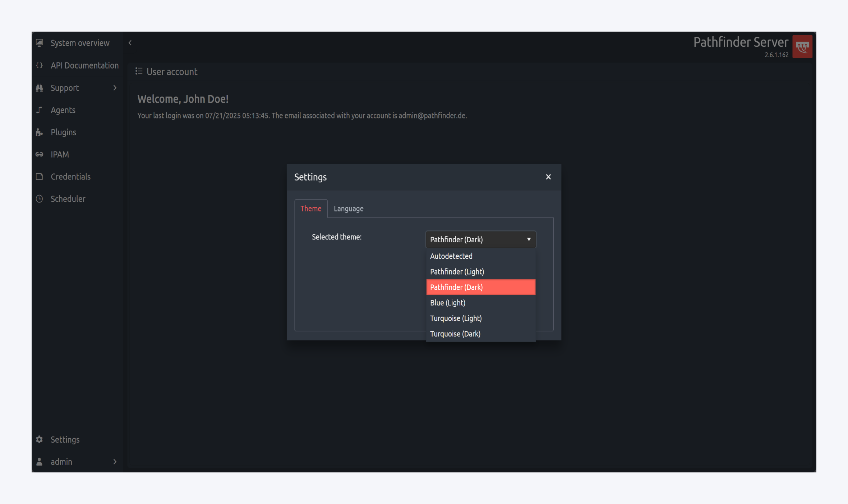Select the Autodetected theme option
Viewport: 848px width, 504px height.
click(451, 256)
